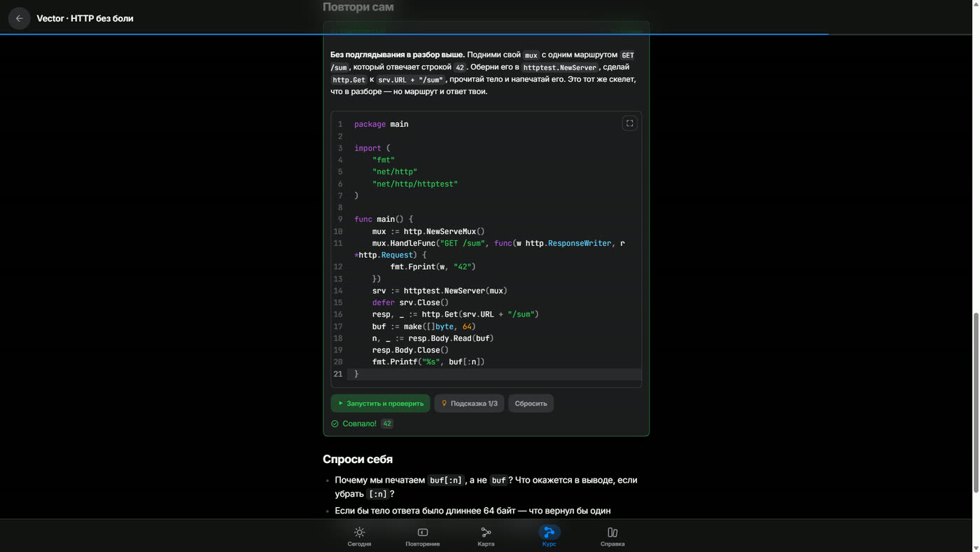Click the import string "net/http" on line 5
980x552 pixels.
[x=395, y=172]
